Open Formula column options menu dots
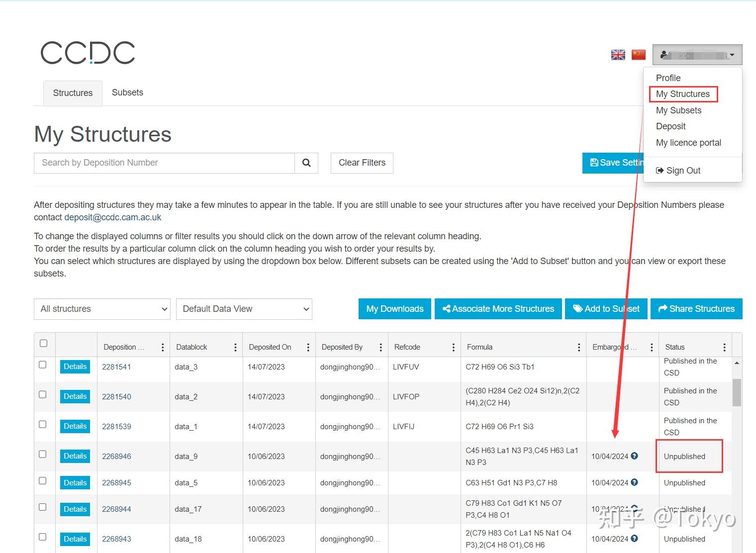The height and width of the screenshot is (553, 756). [x=578, y=347]
